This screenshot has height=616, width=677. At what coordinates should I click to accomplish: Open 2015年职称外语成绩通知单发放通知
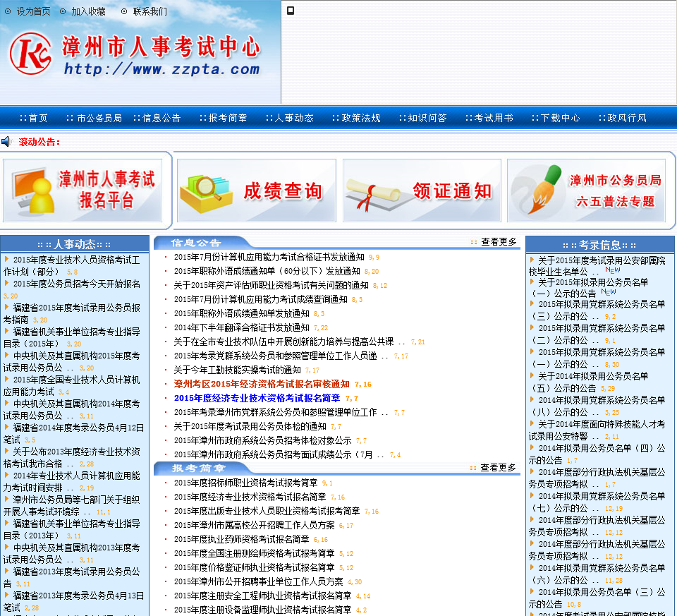(241, 313)
